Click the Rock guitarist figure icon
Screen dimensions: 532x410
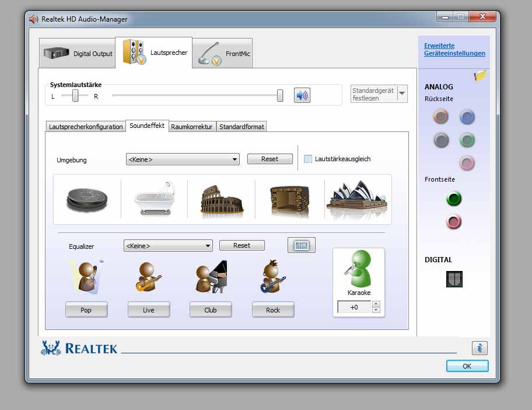(273, 276)
